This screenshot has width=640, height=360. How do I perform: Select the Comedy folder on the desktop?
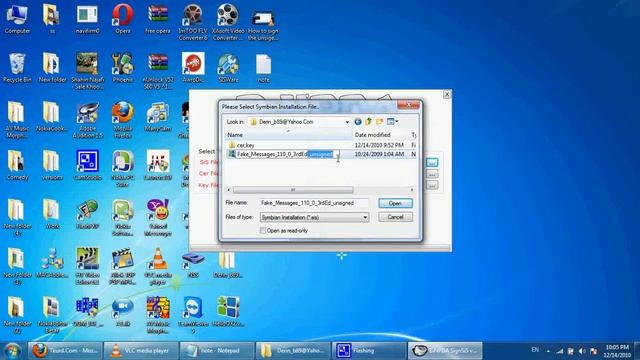pyautogui.click(x=17, y=166)
